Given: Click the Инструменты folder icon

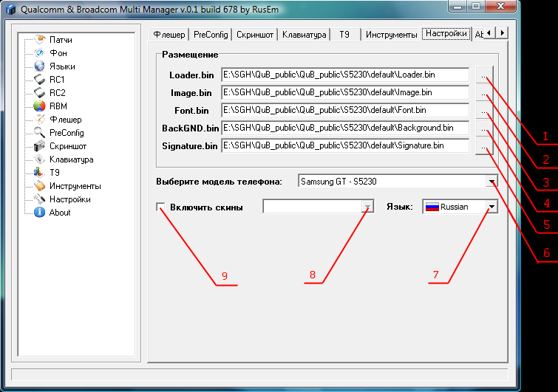Looking at the screenshot, I should click(x=41, y=186).
